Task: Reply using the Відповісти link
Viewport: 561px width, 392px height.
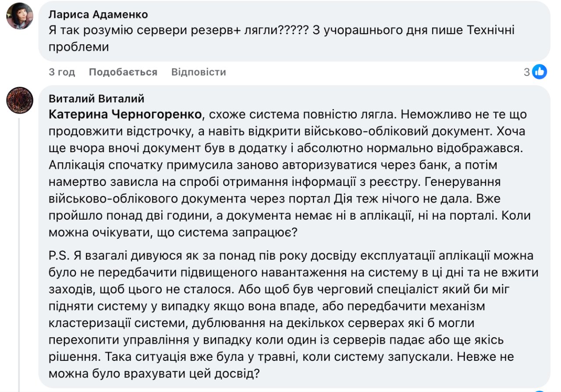Action: (x=199, y=71)
